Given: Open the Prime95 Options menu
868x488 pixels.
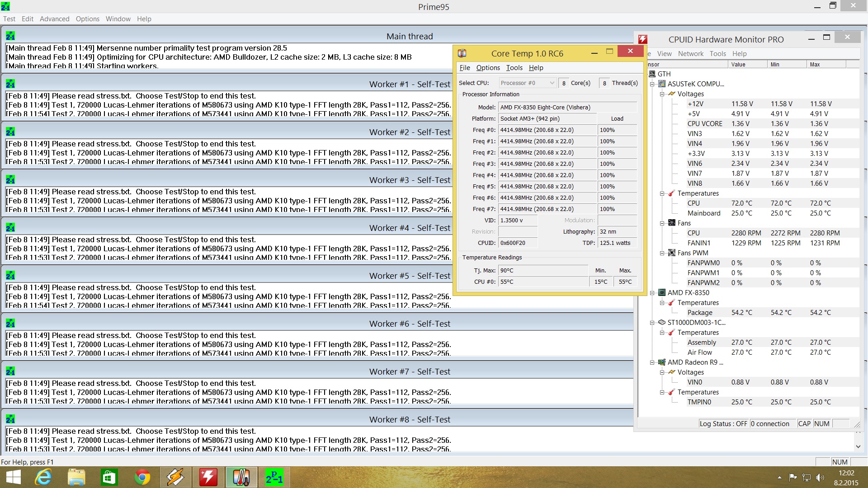Looking at the screenshot, I should tap(88, 19).
